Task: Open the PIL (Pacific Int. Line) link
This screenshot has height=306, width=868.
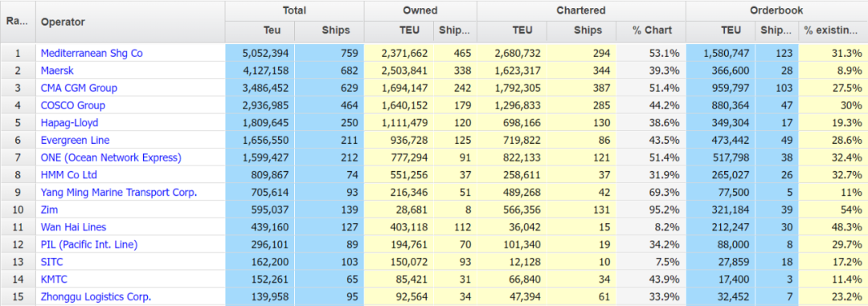Action: (89, 245)
